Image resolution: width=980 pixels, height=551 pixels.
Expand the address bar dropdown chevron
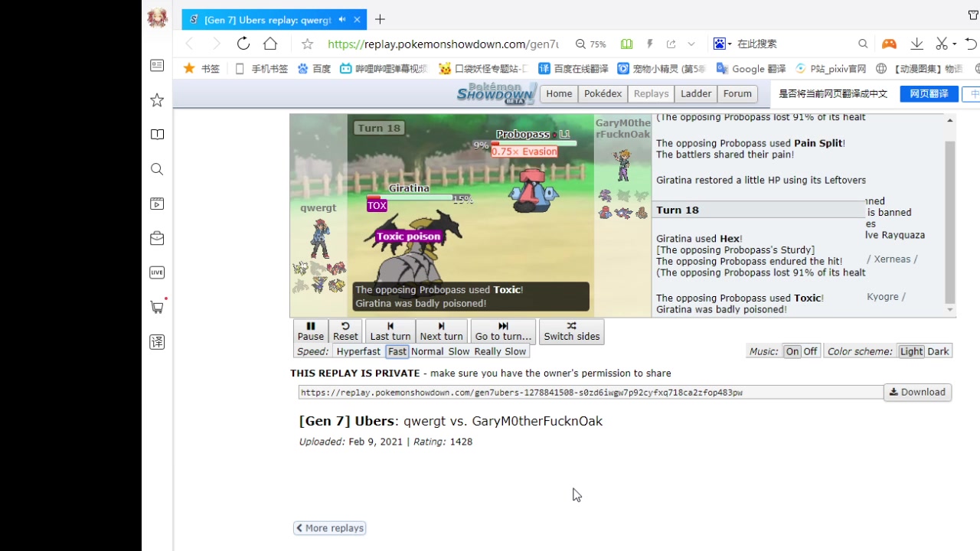pos(691,44)
